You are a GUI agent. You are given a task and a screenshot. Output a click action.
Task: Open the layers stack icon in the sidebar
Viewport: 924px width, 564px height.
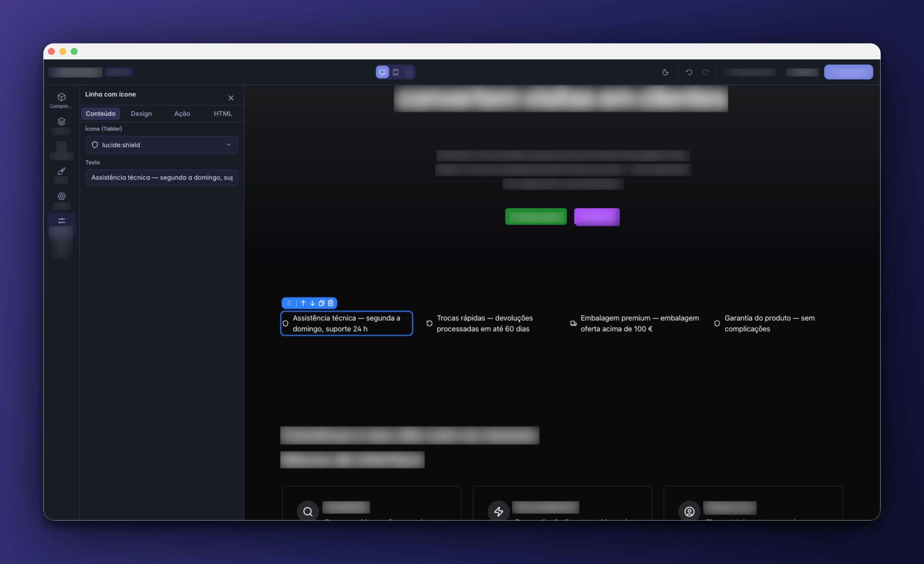pyautogui.click(x=62, y=122)
